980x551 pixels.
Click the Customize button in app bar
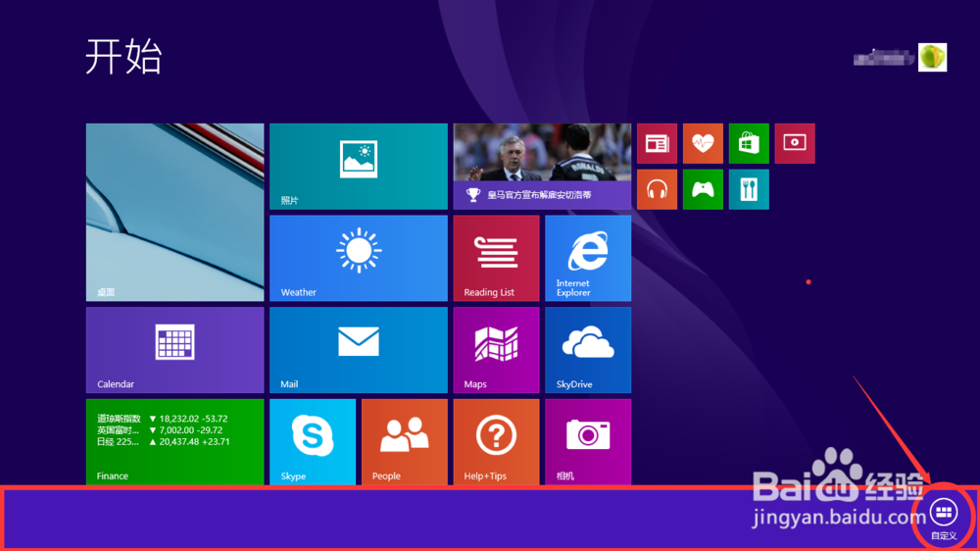point(944,519)
